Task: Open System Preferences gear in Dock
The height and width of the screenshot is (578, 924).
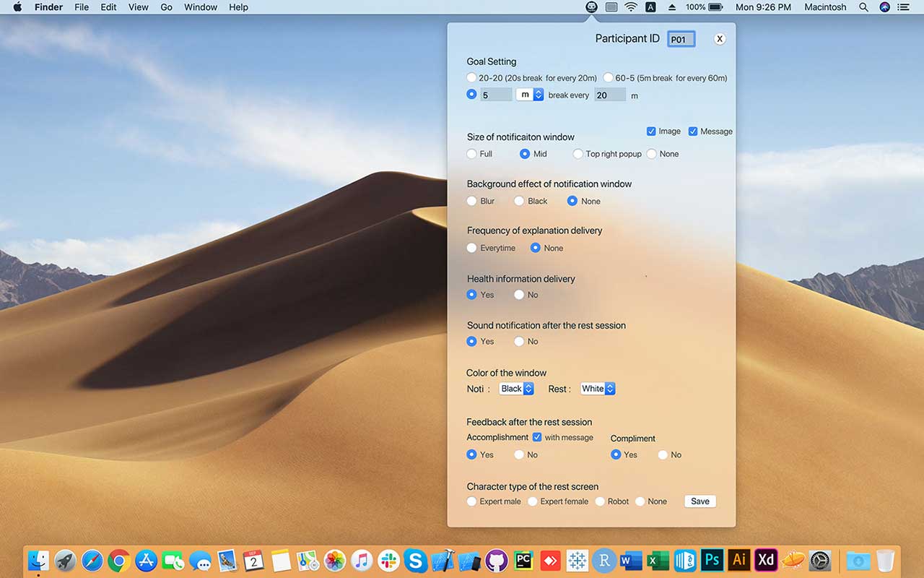Action: (x=820, y=560)
